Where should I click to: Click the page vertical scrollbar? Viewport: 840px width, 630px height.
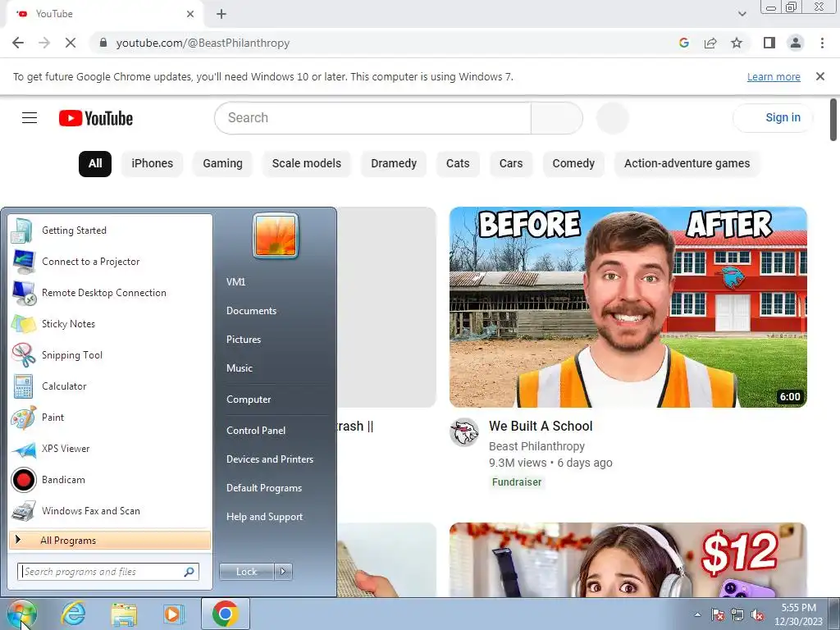[833, 120]
